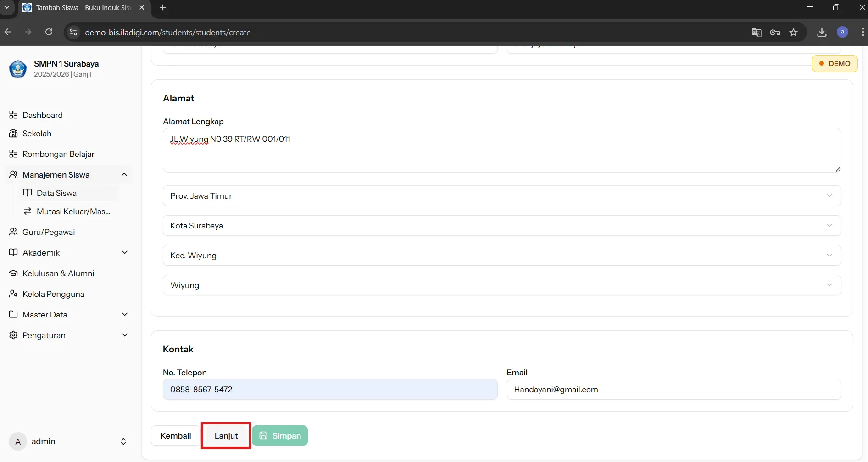Go to Rombongan Belajar
The width and height of the screenshot is (868, 462).
(58, 154)
